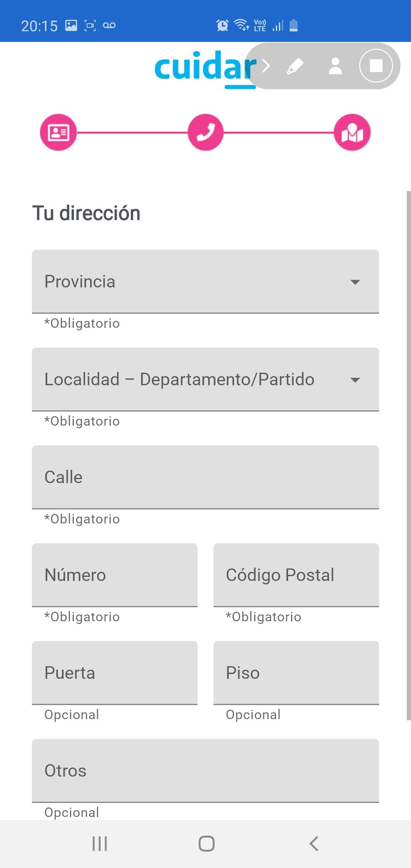Screen dimensions: 411x868
Task: Tap the map location step icon
Action: pos(352,132)
